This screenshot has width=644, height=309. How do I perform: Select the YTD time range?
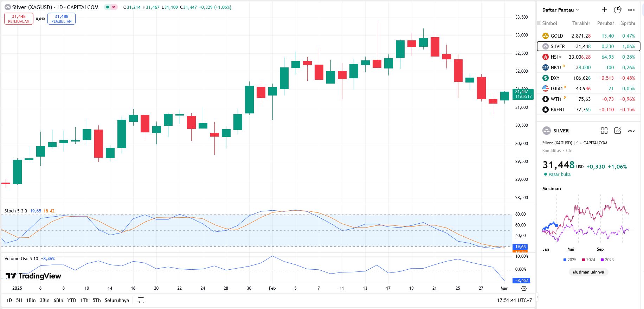click(x=72, y=300)
